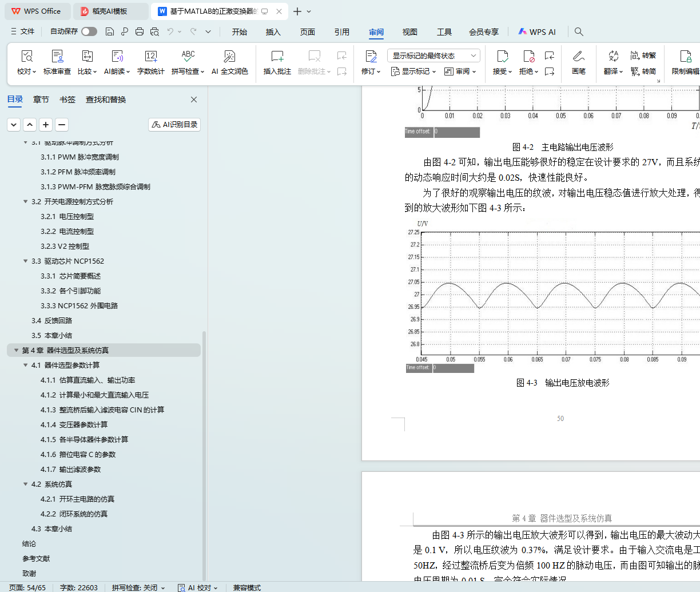Click the AI 全文润色 polish icon
This screenshot has height=592, width=700.
pos(229,62)
